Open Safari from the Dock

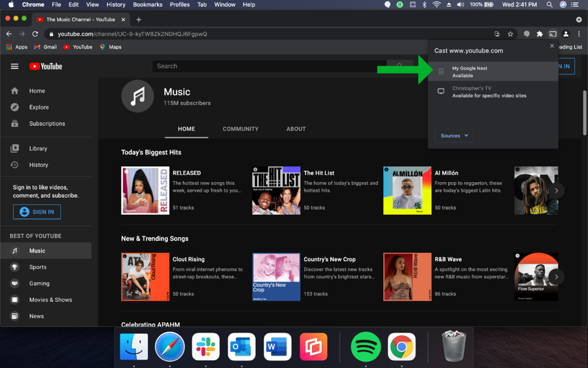pos(170,346)
